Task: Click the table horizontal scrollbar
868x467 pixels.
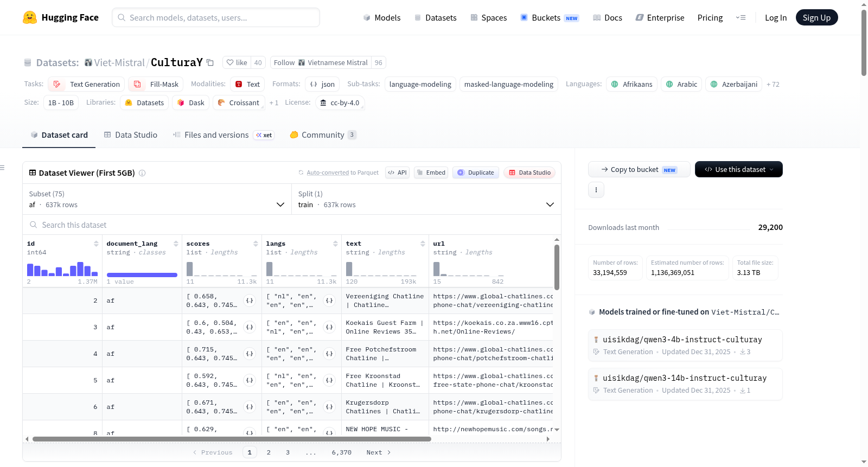Action: [232, 439]
